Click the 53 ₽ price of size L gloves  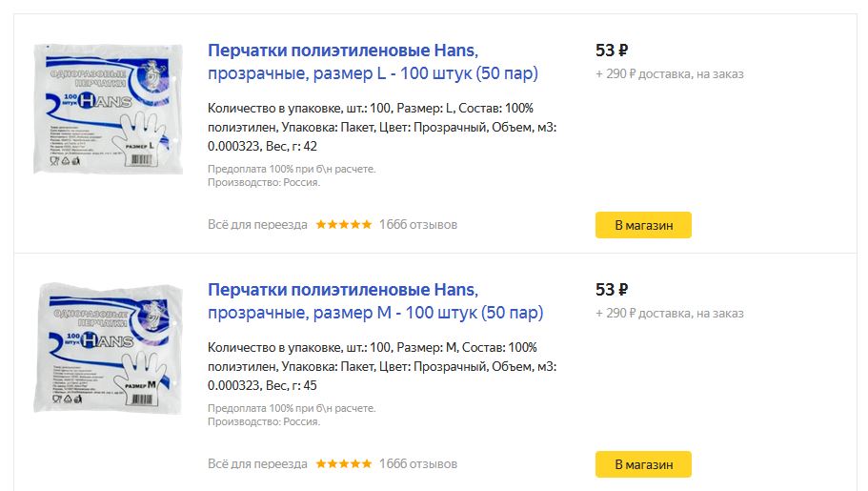[x=612, y=51]
